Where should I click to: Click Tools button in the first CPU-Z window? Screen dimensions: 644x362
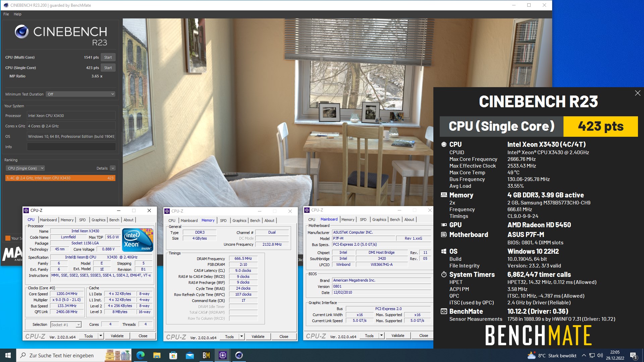(x=89, y=336)
